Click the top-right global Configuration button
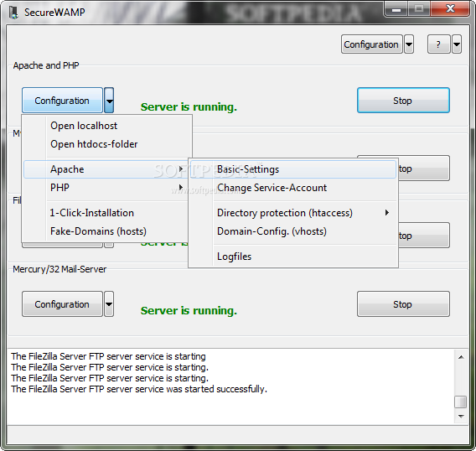Image resolution: width=476 pixels, height=451 pixels. 372,44
